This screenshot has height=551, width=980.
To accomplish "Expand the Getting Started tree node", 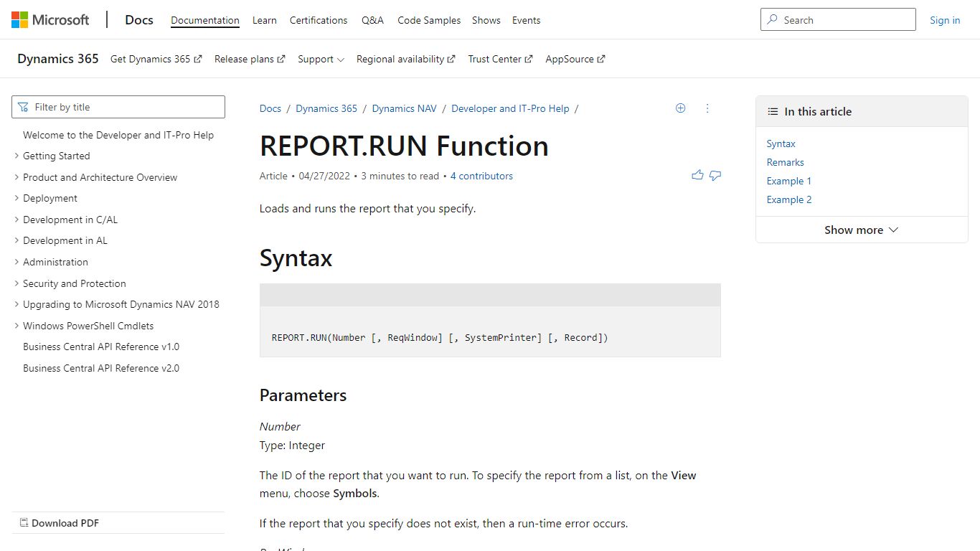I will point(17,156).
